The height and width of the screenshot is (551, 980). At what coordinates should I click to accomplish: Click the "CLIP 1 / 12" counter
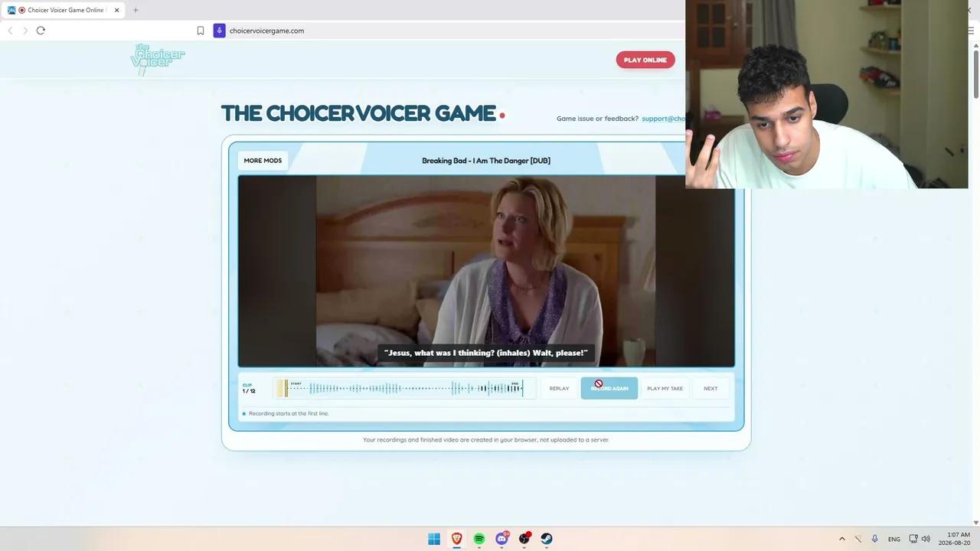pos(249,389)
